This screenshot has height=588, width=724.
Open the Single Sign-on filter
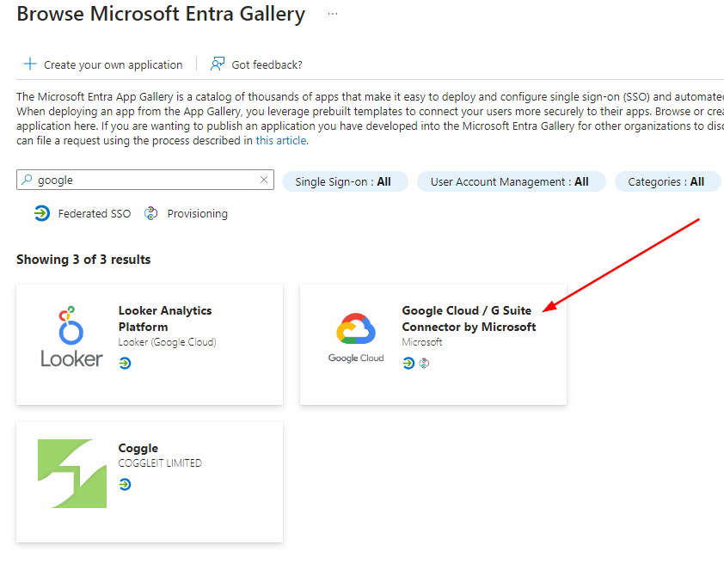(x=343, y=181)
